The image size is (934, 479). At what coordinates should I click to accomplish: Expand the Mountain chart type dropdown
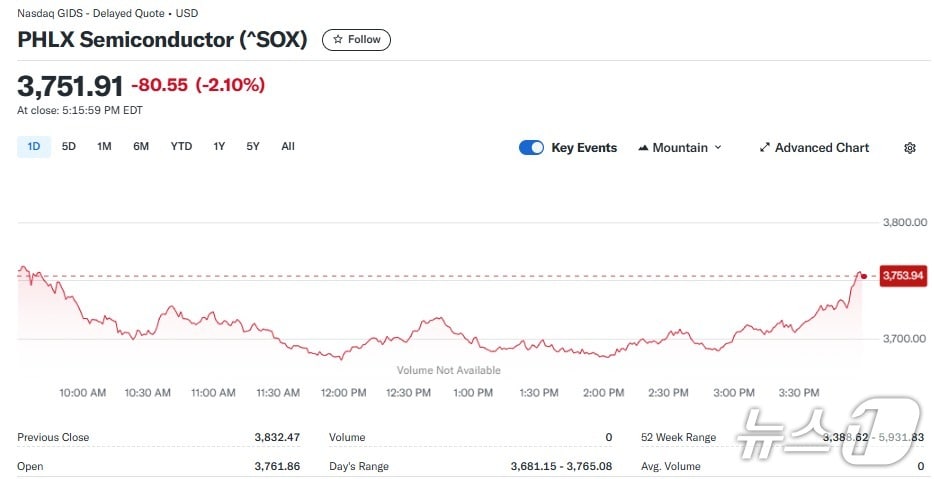717,148
